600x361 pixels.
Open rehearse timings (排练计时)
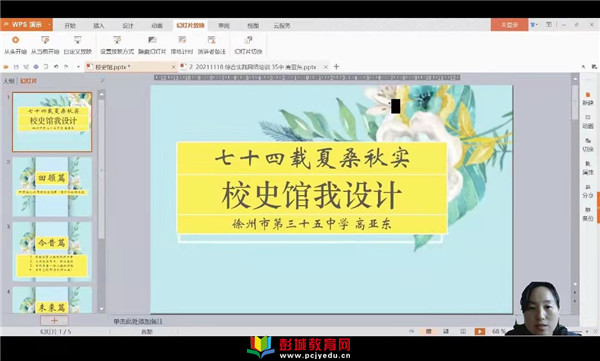point(182,45)
